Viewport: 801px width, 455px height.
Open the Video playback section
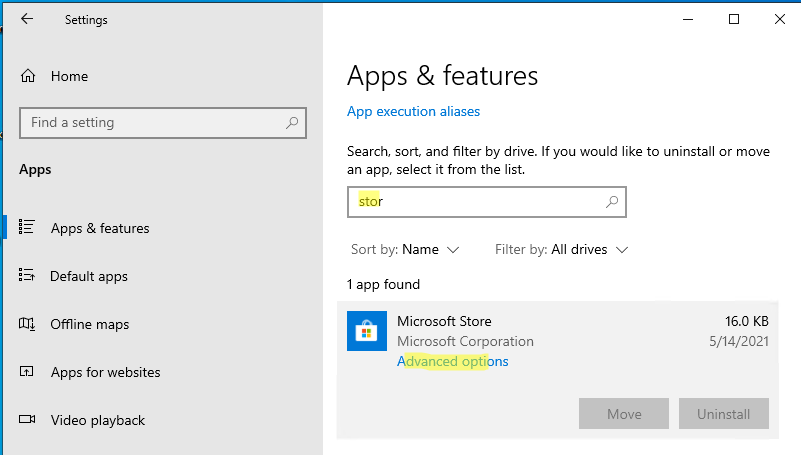coord(98,420)
